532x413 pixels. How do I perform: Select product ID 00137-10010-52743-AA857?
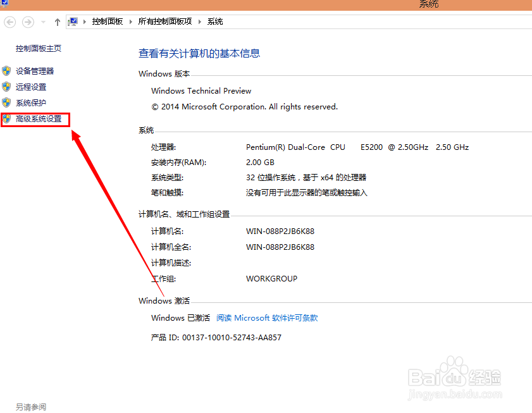pyautogui.click(x=232, y=338)
